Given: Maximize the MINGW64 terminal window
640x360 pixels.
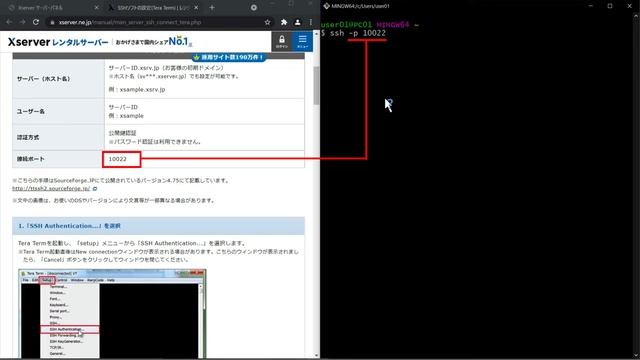Looking at the screenshot, I should coord(610,6).
